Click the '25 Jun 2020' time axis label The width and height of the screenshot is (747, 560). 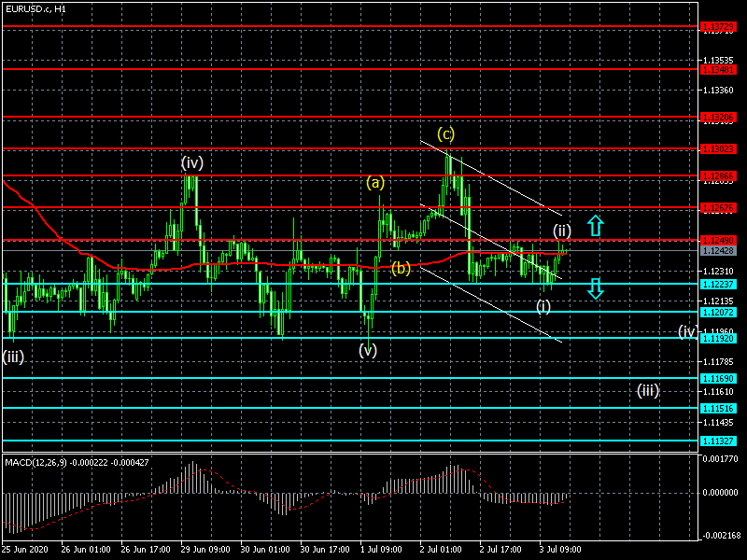[x=25, y=549]
